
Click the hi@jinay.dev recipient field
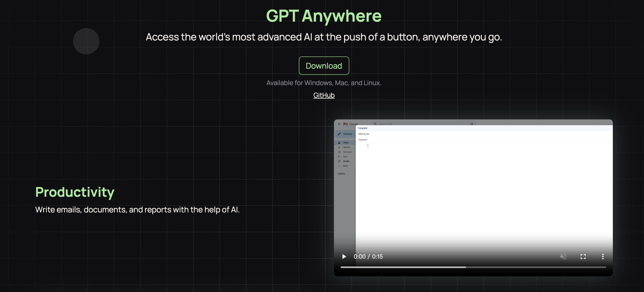(x=364, y=134)
